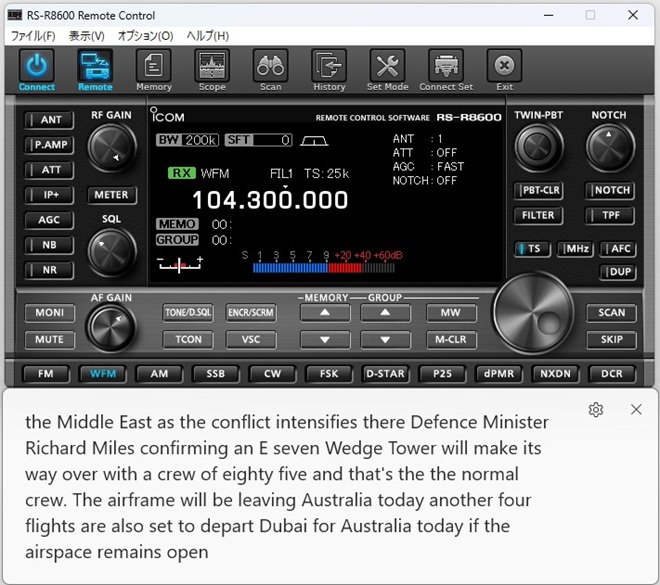The image size is (660, 585).
Task: Click the AF GAIN volume knob
Action: tap(111, 324)
